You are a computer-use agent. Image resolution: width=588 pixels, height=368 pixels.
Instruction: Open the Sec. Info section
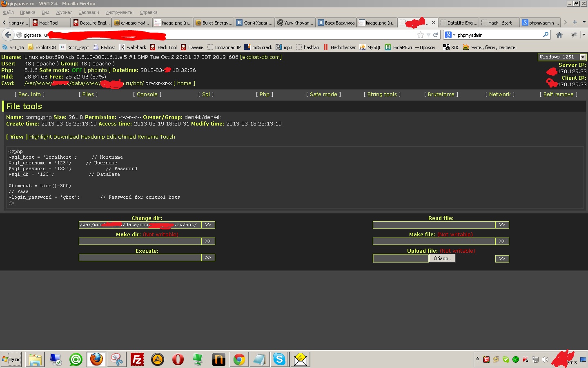pos(30,94)
